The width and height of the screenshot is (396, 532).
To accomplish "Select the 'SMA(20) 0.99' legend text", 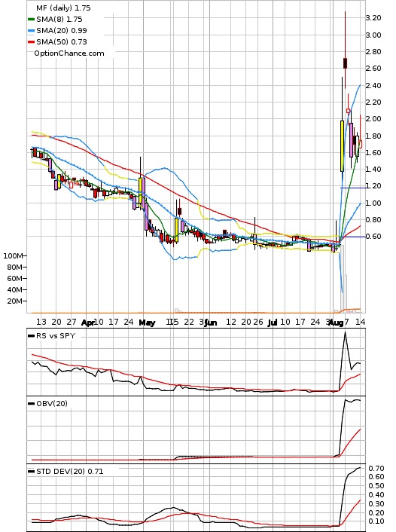I will [62, 31].
